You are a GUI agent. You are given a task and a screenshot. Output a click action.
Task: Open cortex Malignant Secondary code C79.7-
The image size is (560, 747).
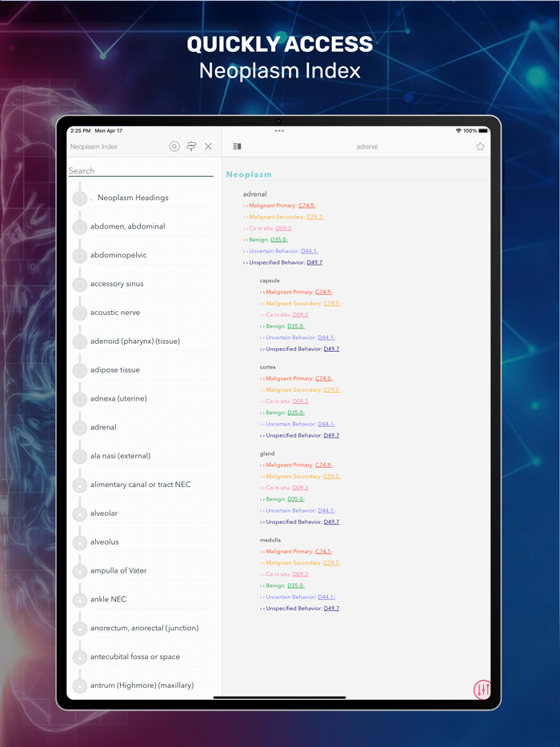tap(332, 390)
